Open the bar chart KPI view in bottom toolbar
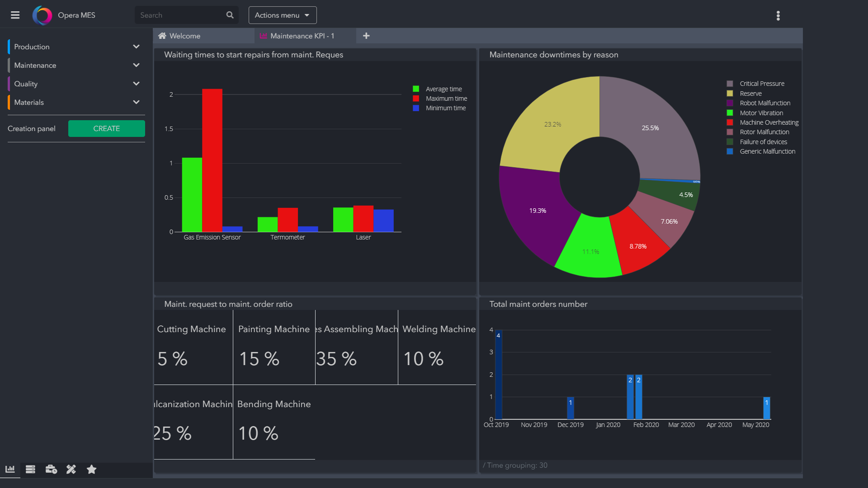Screen dimensions: 868x488 pos(10,469)
